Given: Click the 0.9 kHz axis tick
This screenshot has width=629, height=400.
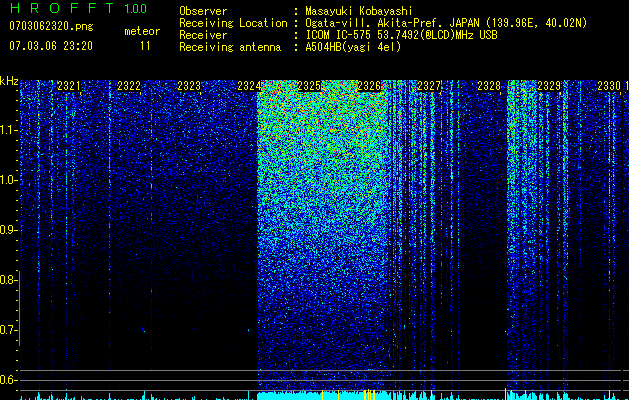Looking at the screenshot, I should [8, 230].
